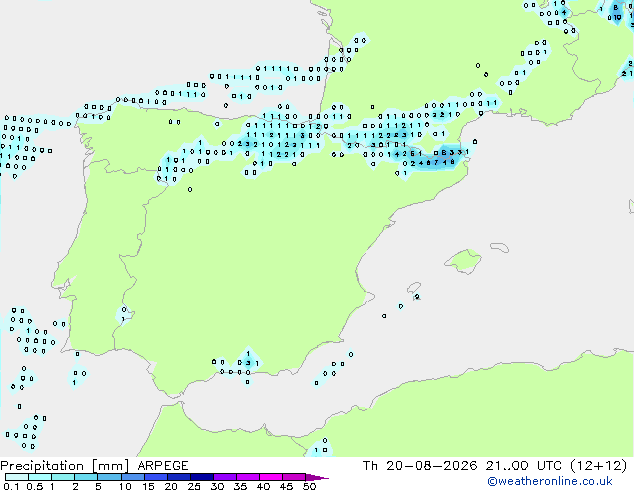Click the 'ARPEGE' model name label

tap(163, 466)
